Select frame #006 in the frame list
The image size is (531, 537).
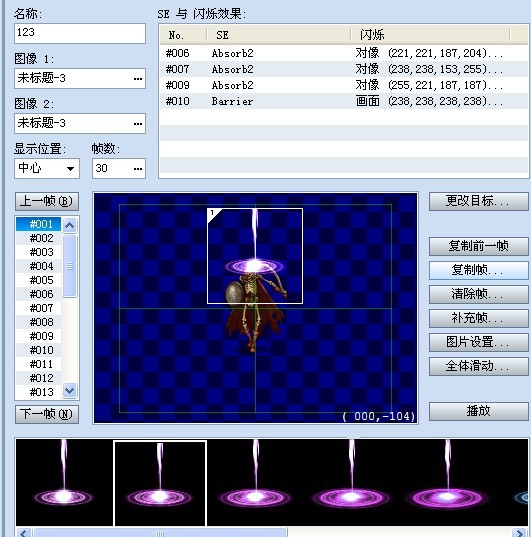point(39,294)
